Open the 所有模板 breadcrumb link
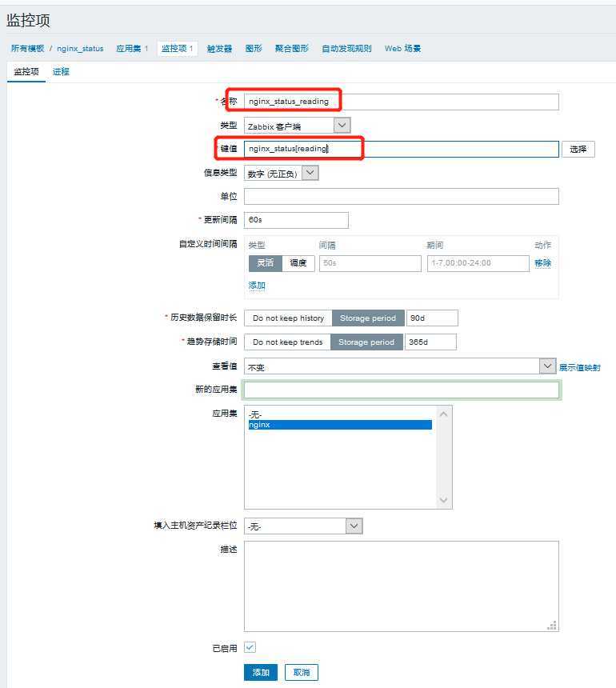This screenshot has width=616, height=688. pos(28,48)
